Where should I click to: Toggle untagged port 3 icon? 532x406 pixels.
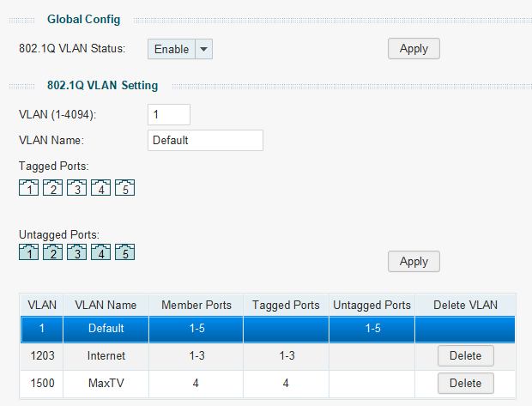(x=76, y=251)
